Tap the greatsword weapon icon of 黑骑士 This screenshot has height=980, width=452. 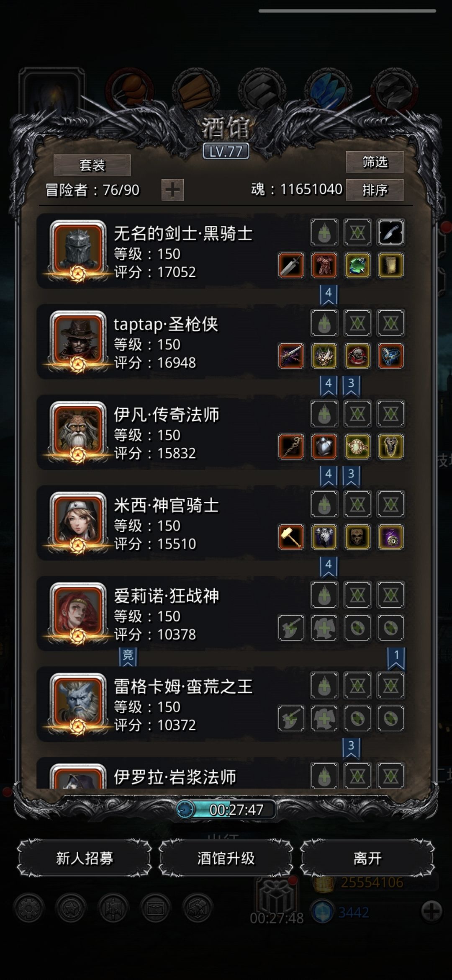[x=291, y=266]
